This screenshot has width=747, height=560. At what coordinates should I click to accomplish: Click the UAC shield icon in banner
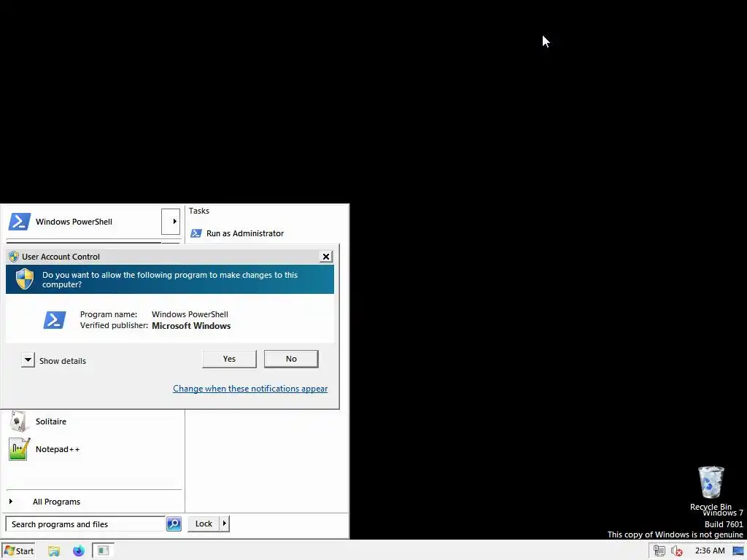[25, 279]
